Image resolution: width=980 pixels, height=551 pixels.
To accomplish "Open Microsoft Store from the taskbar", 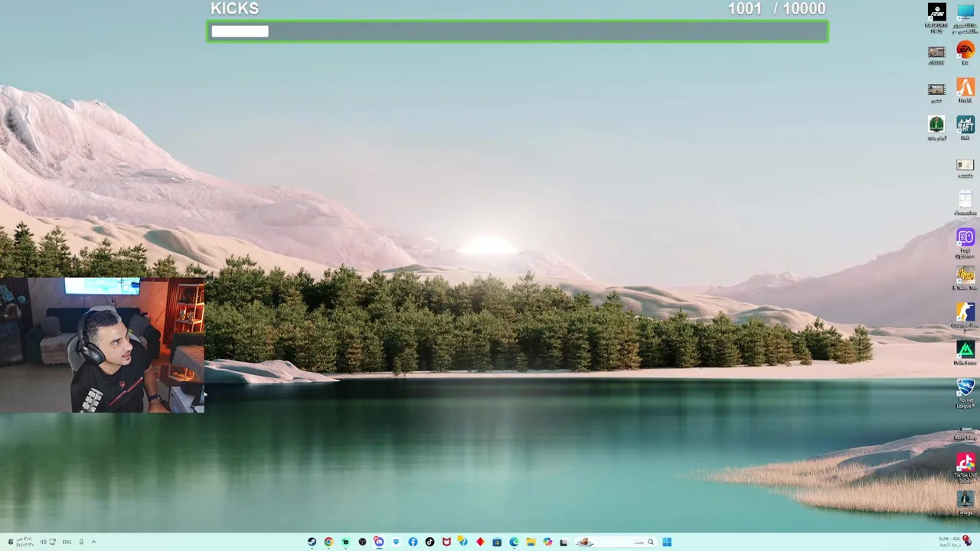I will (497, 542).
